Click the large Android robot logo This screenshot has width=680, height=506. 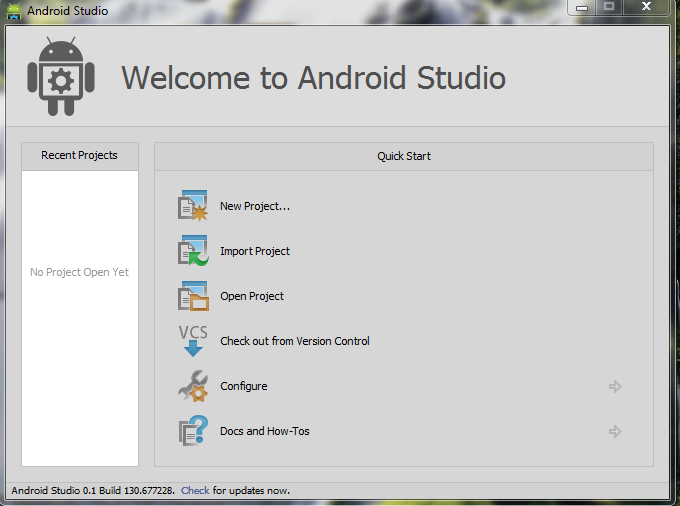click(x=61, y=77)
